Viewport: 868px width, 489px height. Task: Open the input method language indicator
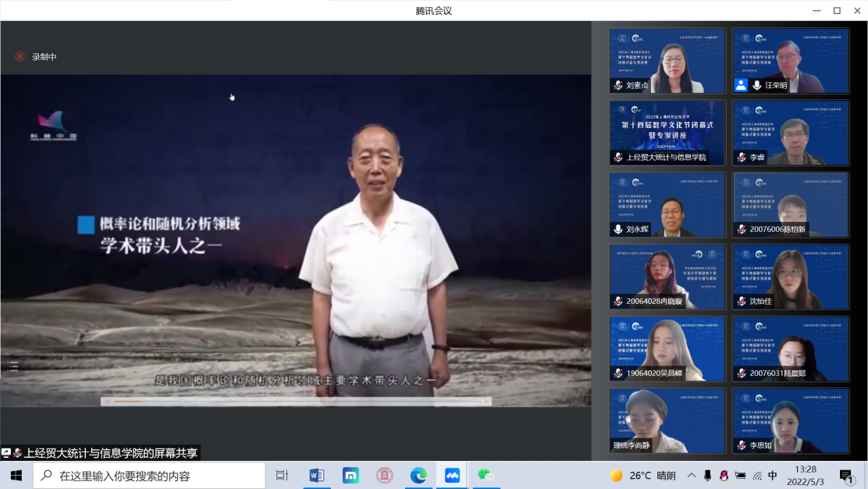point(772,475)
